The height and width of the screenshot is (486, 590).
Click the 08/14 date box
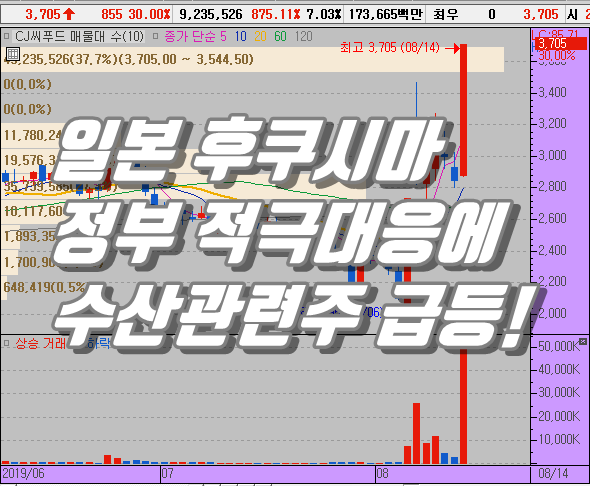tap(553, 473)
